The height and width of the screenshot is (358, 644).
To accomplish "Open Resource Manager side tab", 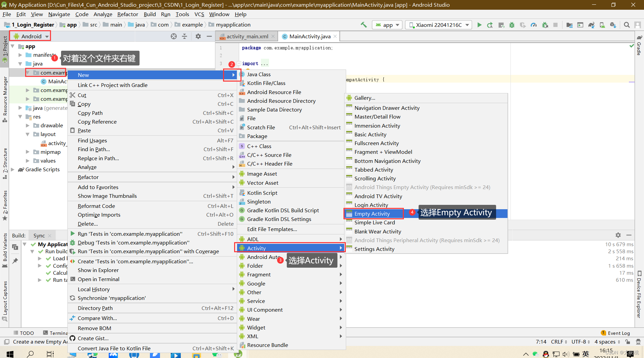I will 5,99.
